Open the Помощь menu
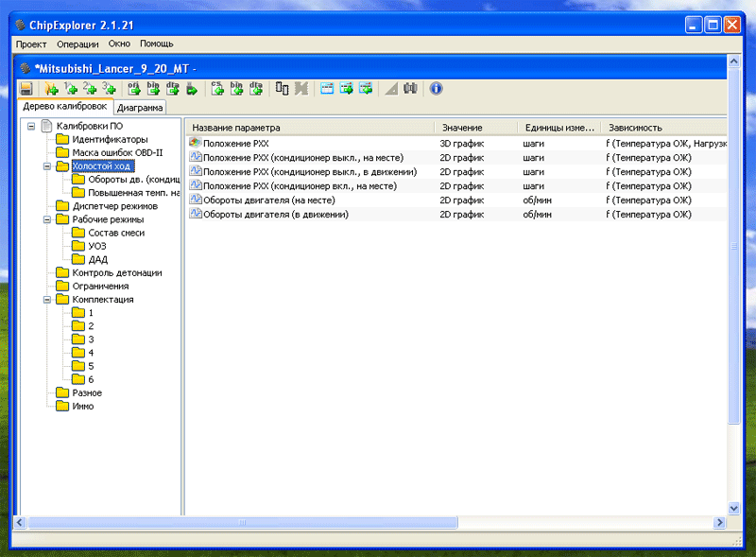Image resolution: width=756 pixels, height=557 pixels. pos(157,44)
